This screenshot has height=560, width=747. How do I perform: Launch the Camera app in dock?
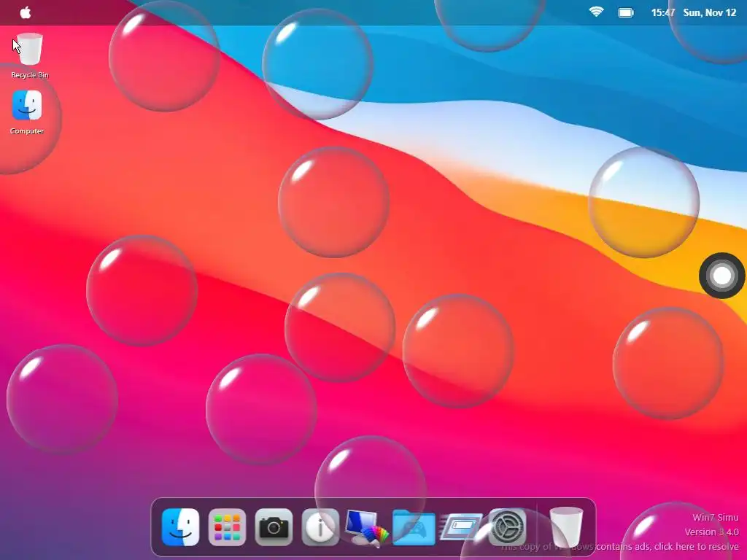tap(274, 527)
